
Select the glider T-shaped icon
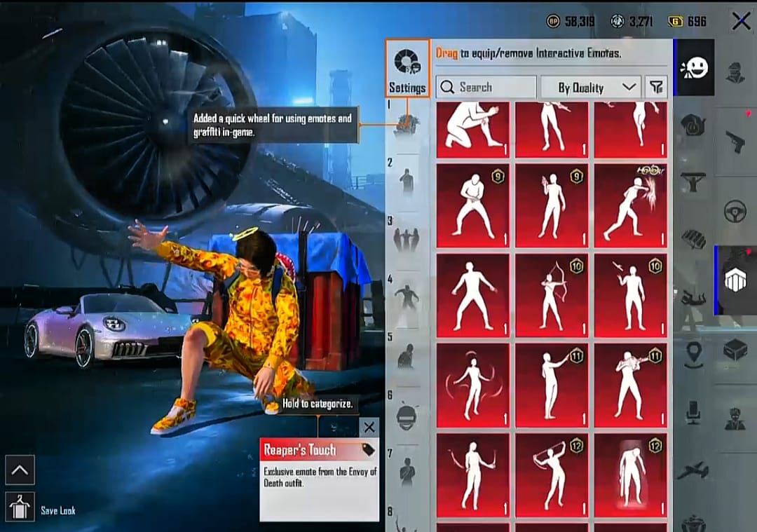[x=694, y=182]
